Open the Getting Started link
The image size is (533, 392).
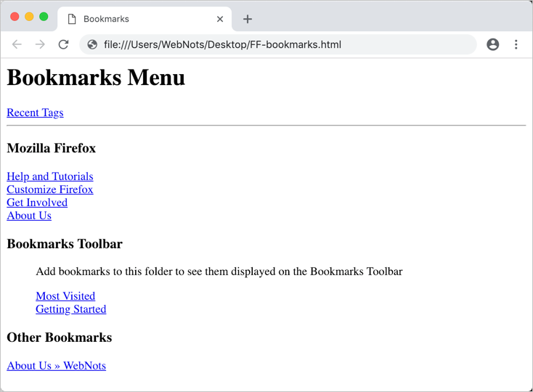coord(71,309)
